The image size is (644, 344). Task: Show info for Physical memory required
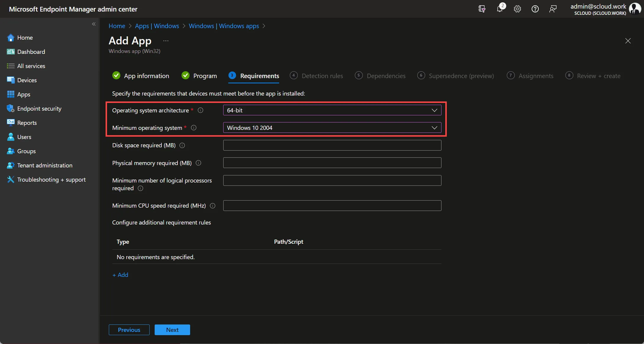point(198,163)
